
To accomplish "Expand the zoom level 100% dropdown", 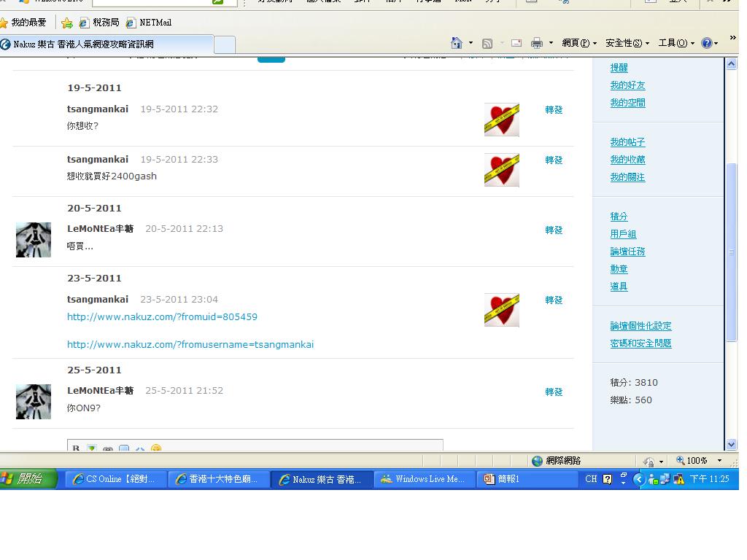I will 719,461.
